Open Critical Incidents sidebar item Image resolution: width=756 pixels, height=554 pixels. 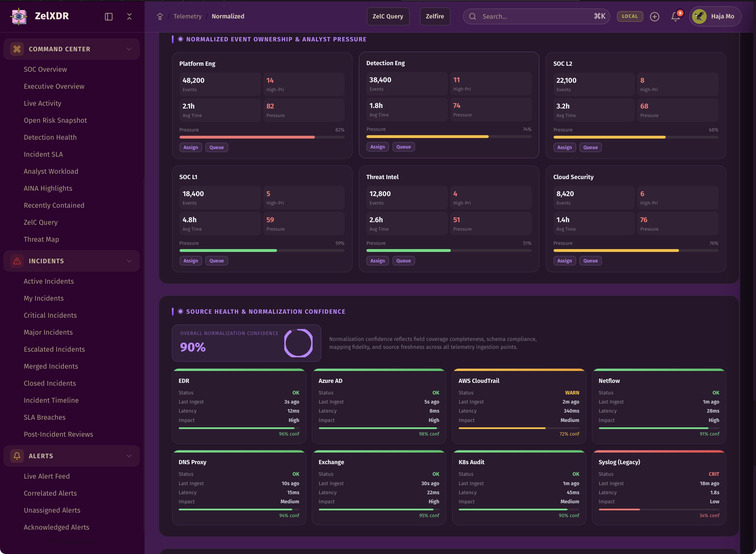(50, 315)
